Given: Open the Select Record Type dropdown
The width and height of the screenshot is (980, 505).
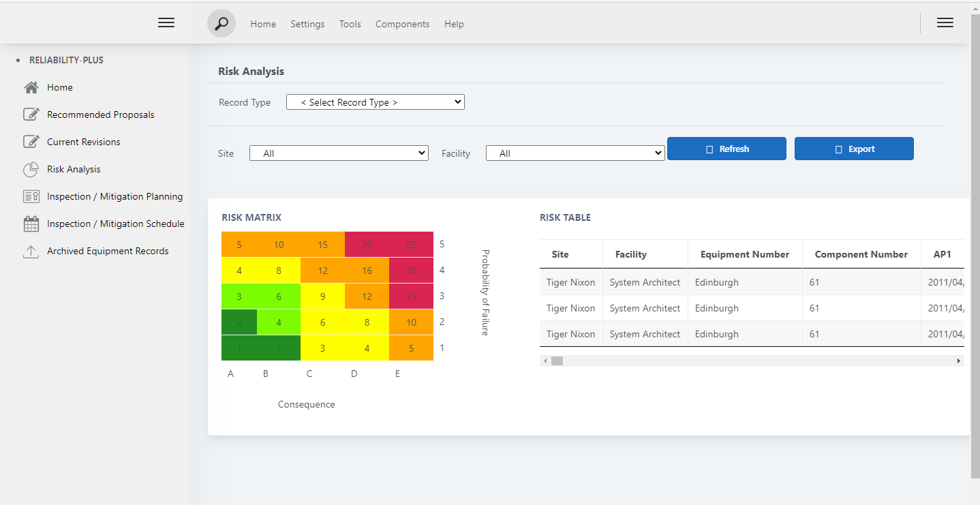Looking at the screenshot, I should [375, 102].
